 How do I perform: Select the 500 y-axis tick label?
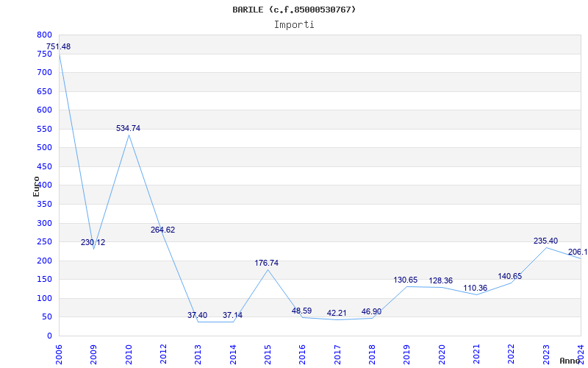[x=44, y=148]
